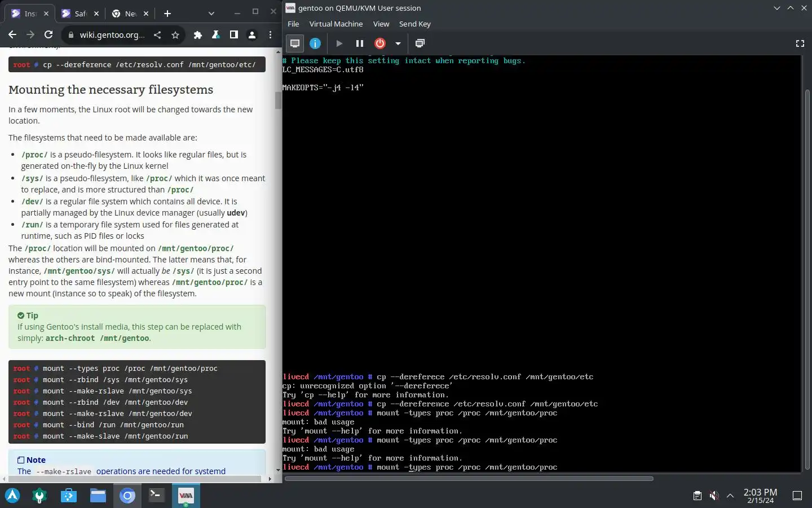Switch to Chromium in the taskbar
This screenshot has height=508, width=812.
(x=127, y=496)
